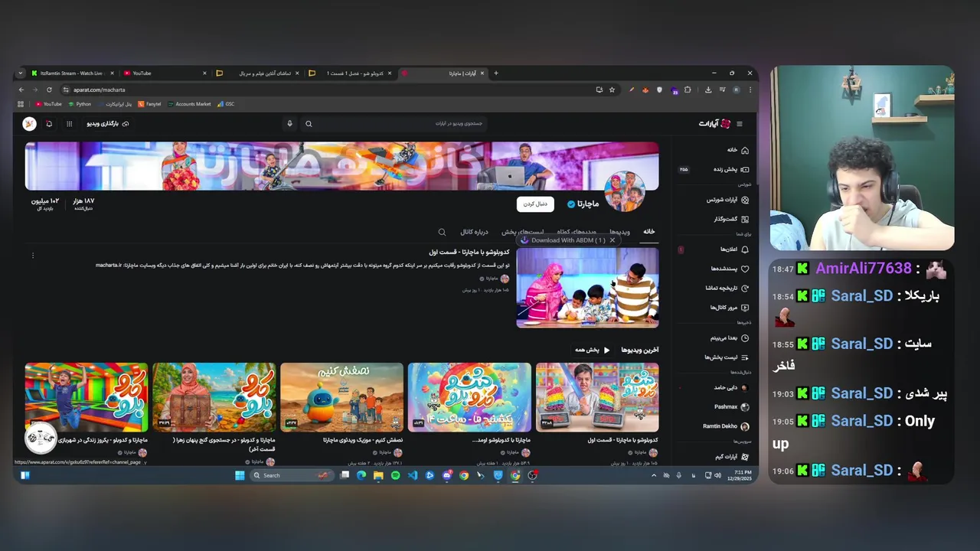Open the Python bookmark
The height and width of the screenshot is (551, 980).
pos(80,104)
